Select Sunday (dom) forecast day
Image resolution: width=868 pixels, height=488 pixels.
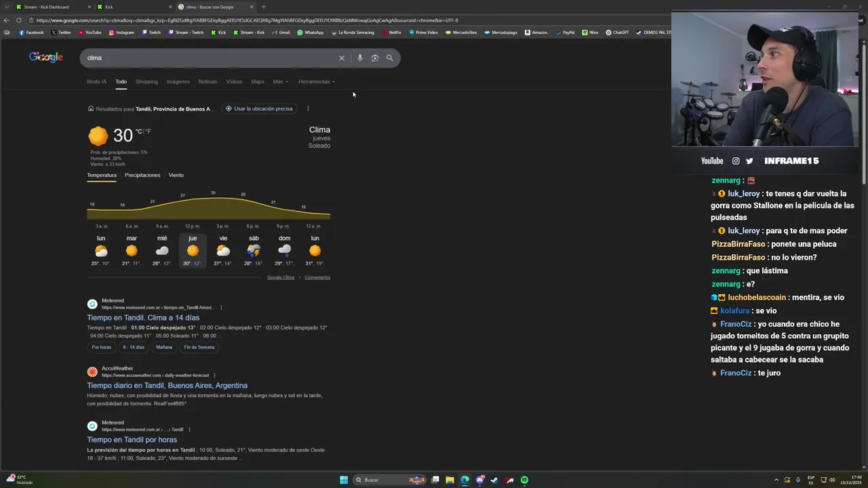click(284, 251)
